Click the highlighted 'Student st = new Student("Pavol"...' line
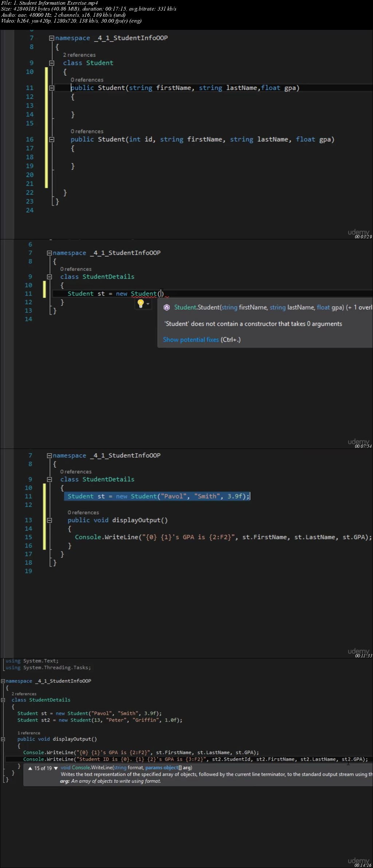 (x=158, y=496)
